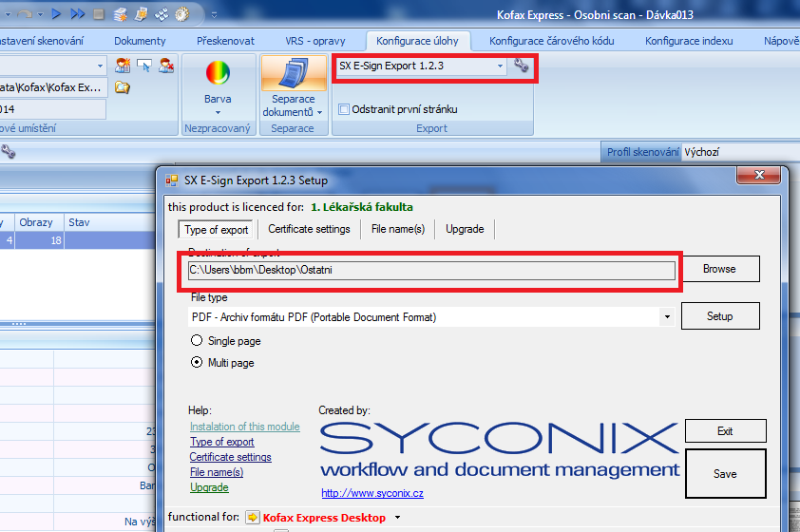Open the Certificate settings help link
The height and width of the screenshot is (532, 800).
[x=231, y=457]
